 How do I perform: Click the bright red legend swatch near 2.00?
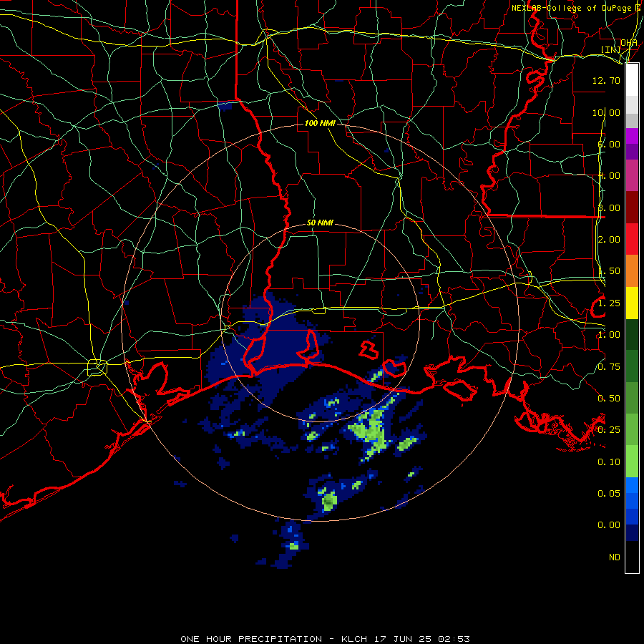click(x=632, y=240)
